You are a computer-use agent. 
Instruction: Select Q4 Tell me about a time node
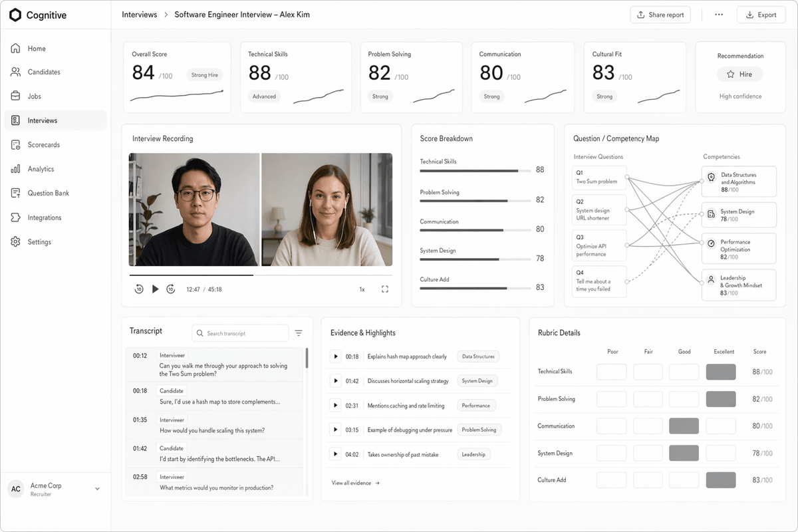coord(599,281)
